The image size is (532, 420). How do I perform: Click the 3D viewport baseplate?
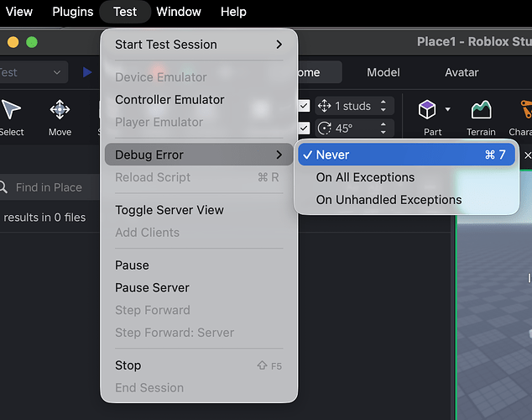tap(493, 323)
